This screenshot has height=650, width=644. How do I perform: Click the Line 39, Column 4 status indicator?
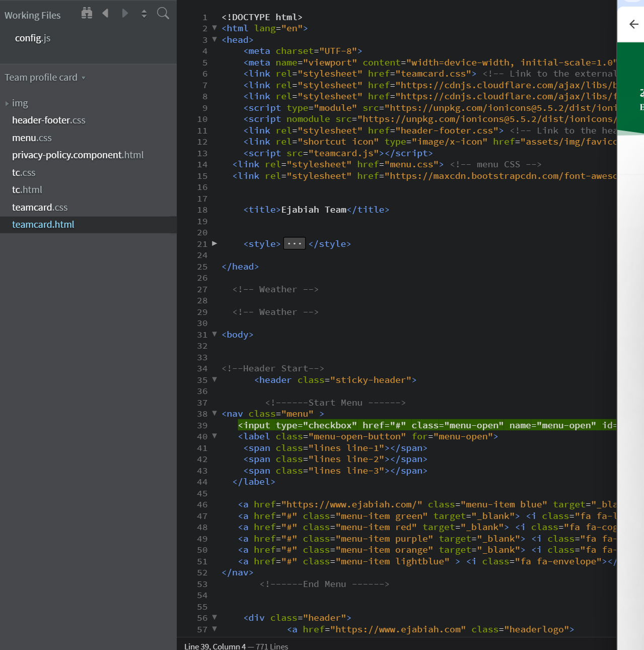click(x=214, y=646)
